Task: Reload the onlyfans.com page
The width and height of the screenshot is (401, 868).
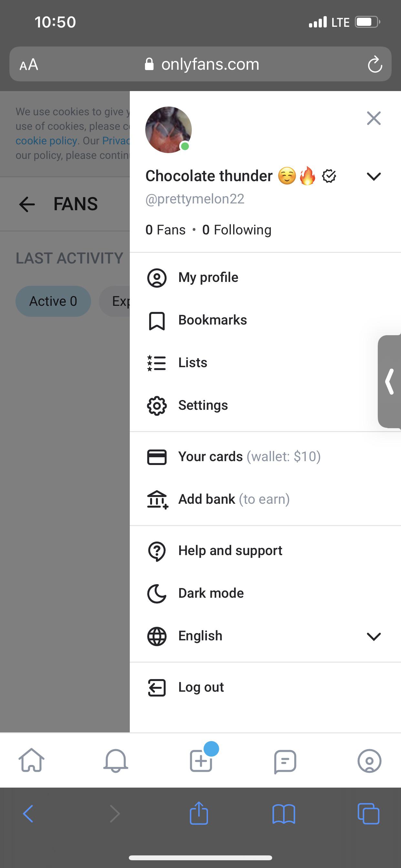Action: click(x=375, y=64)
